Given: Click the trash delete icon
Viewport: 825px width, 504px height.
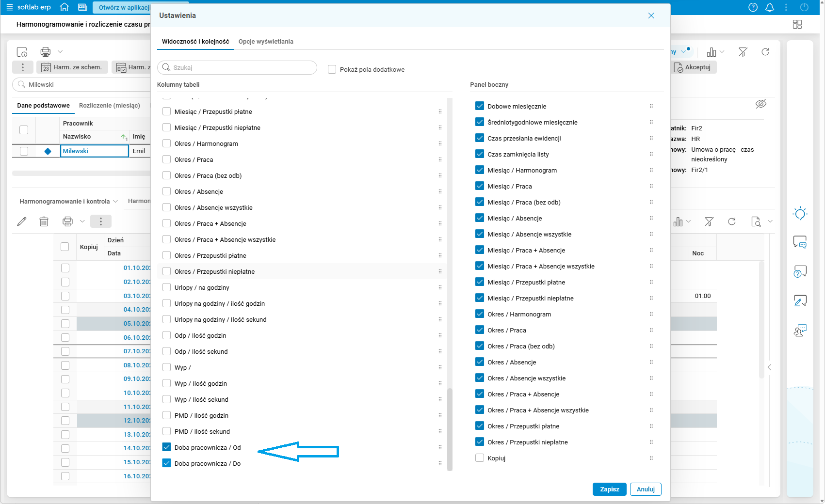Looking at the screenshot, I should (x=44, y=221).
